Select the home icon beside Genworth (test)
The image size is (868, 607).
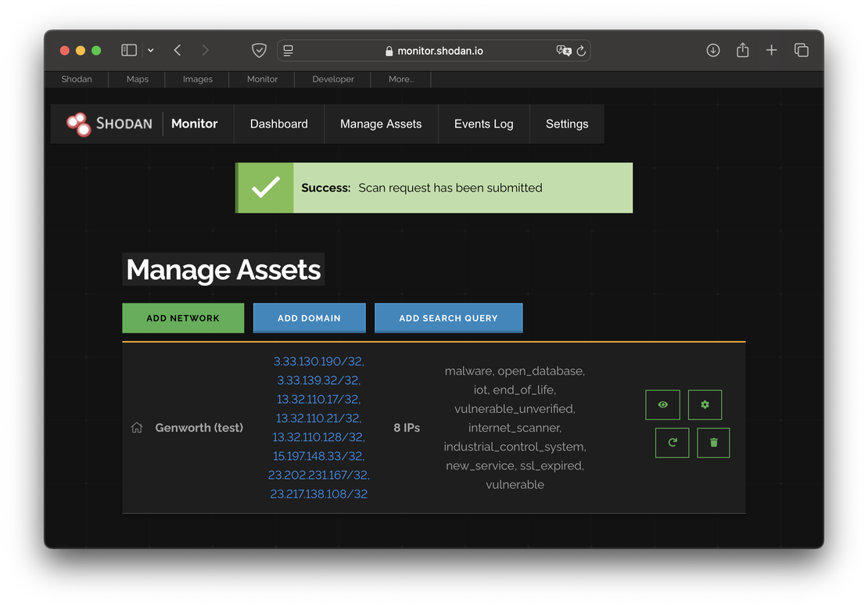137,427
